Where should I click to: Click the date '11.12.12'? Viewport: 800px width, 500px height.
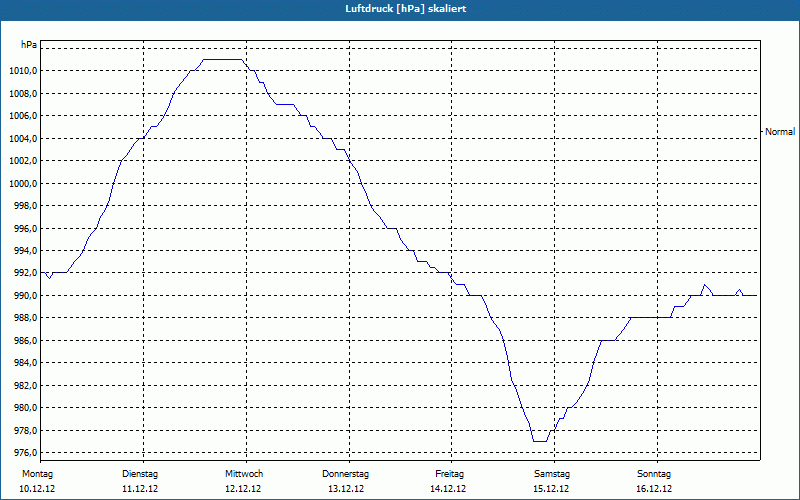140,489
